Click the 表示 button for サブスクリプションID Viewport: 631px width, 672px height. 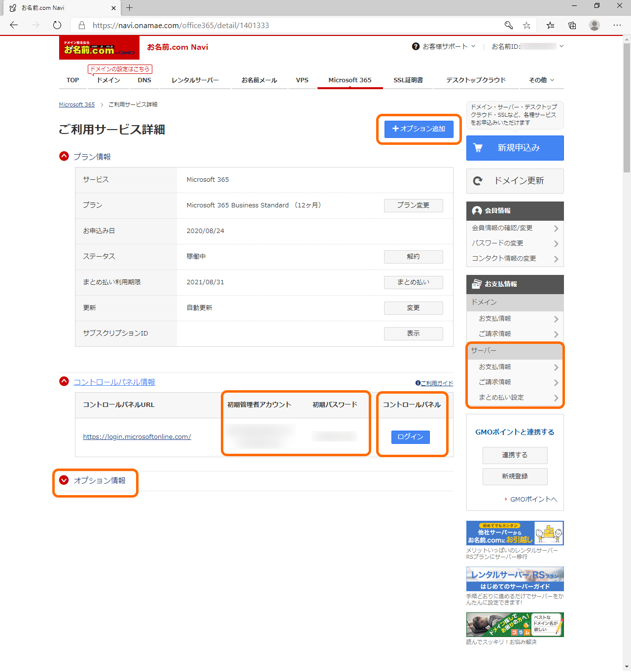(x=414, y=334)
